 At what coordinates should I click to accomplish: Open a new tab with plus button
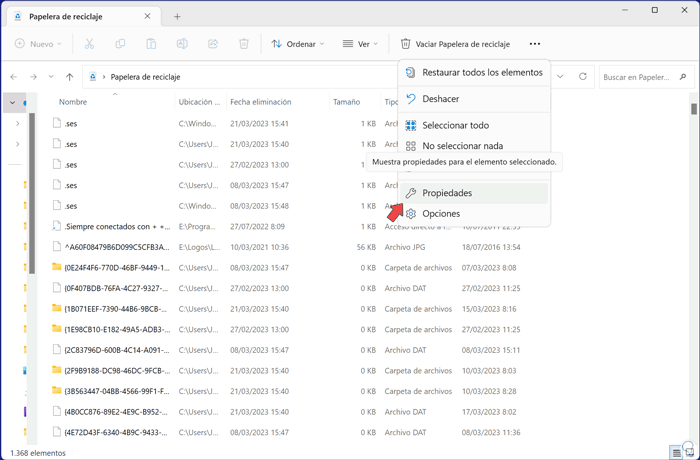click(x=177, y=17)
